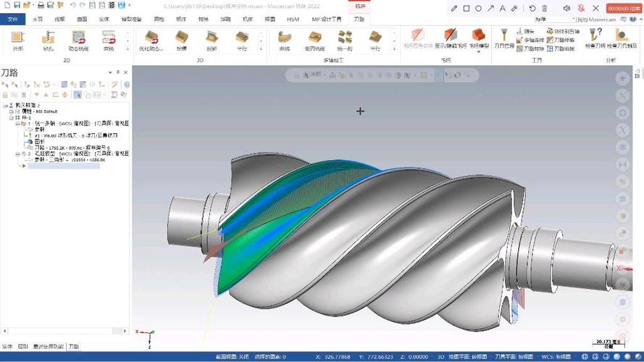Select the 曲线 multiaxis curve toolpath
Screen dimensions: 644x362
(x=284, y=41)
